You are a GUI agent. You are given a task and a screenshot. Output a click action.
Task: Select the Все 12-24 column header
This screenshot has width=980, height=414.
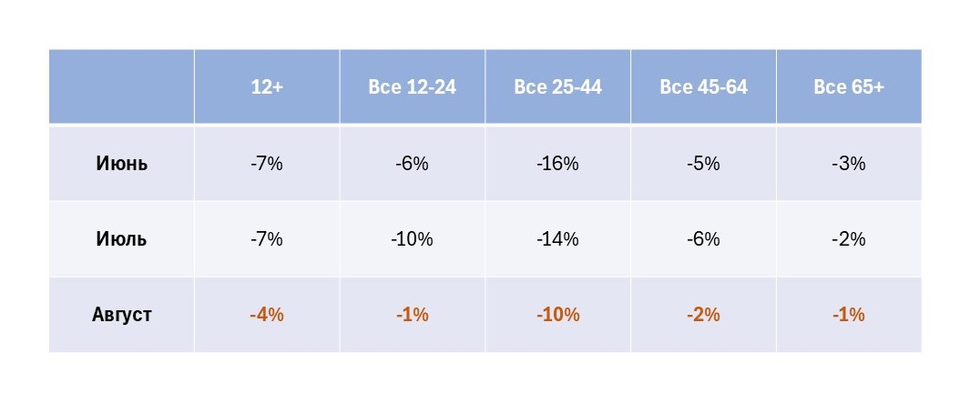[412, 87]
